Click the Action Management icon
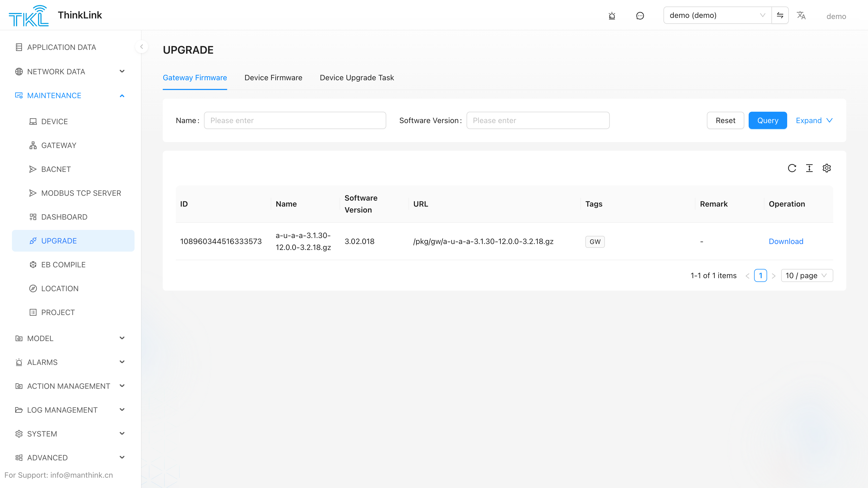Viewport: 868px width, 488px height. (x=19, y=386)
